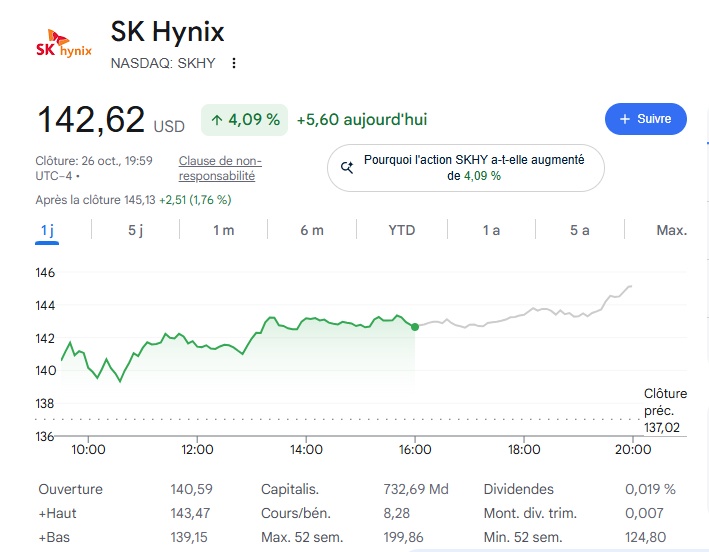Click the +5,60 aujourd'hui change text
This screenshot has height=552, width=709.
pos(362,120)
